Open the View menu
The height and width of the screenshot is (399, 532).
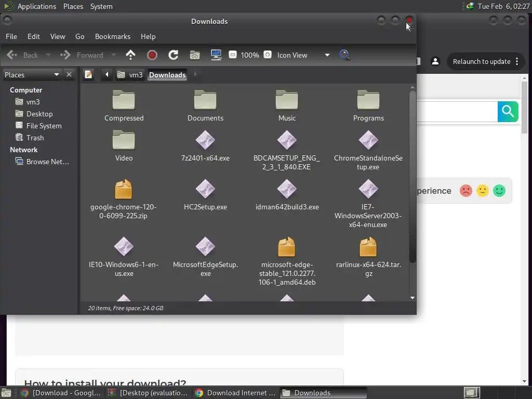[58, 36]
